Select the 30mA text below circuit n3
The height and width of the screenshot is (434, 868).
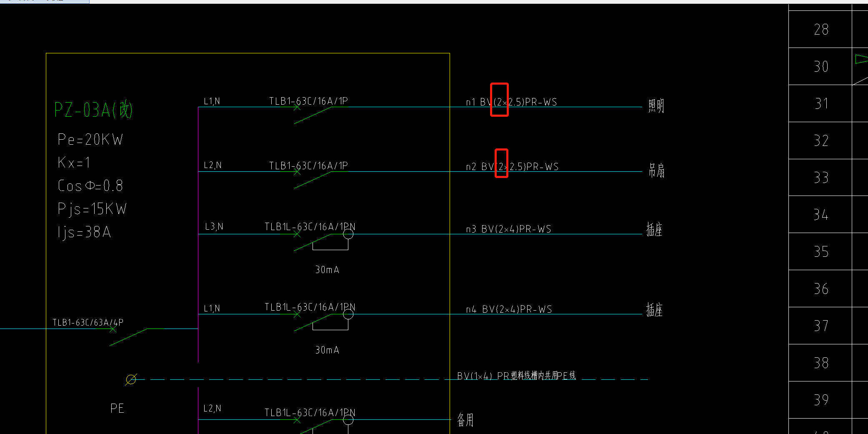point(327,270)
